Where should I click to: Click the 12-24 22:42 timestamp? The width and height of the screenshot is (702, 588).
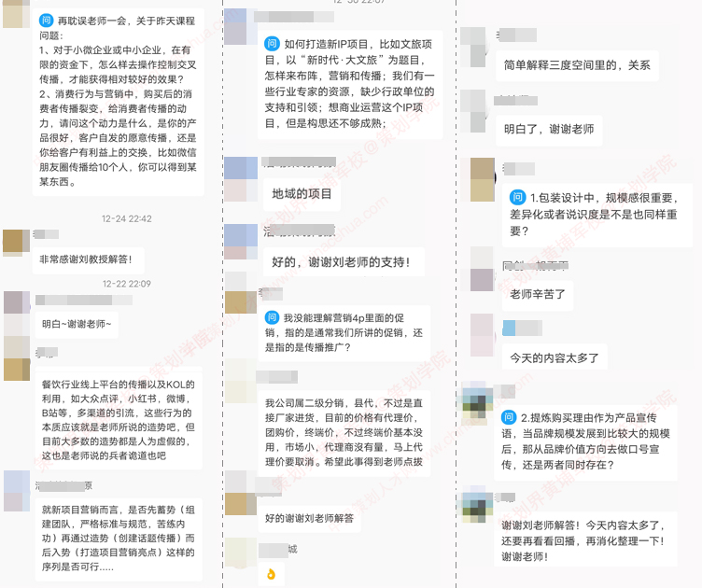127,218
